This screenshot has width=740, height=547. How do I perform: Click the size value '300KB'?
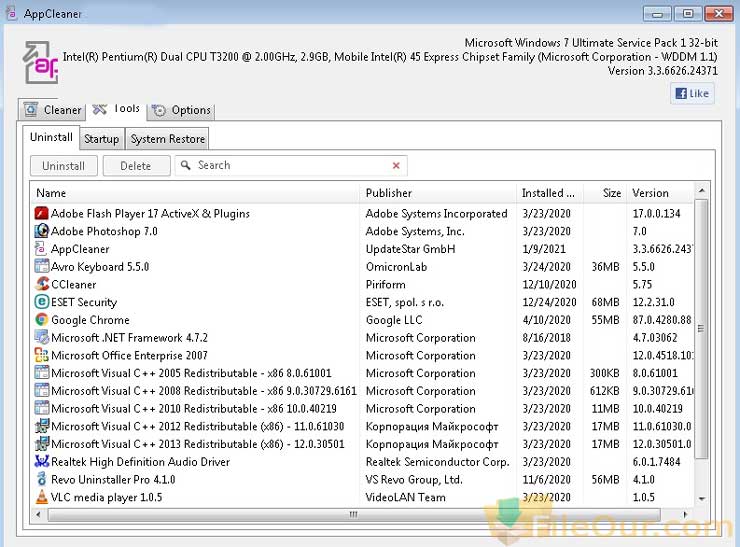click(x=605, y=373)
